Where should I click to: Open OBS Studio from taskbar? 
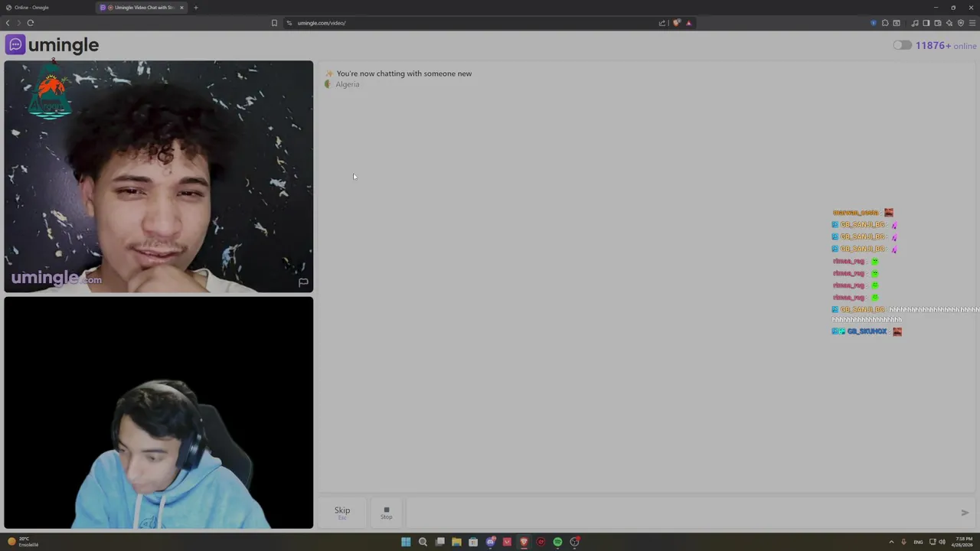tap(574, 542)
